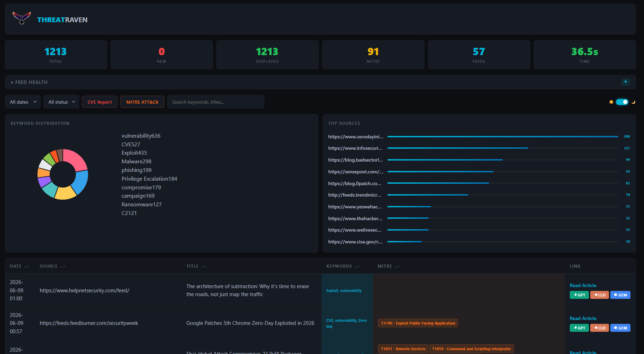Select the blue CVE donut segment
Viewport: 644px width, 354px height.
point(80,182)
